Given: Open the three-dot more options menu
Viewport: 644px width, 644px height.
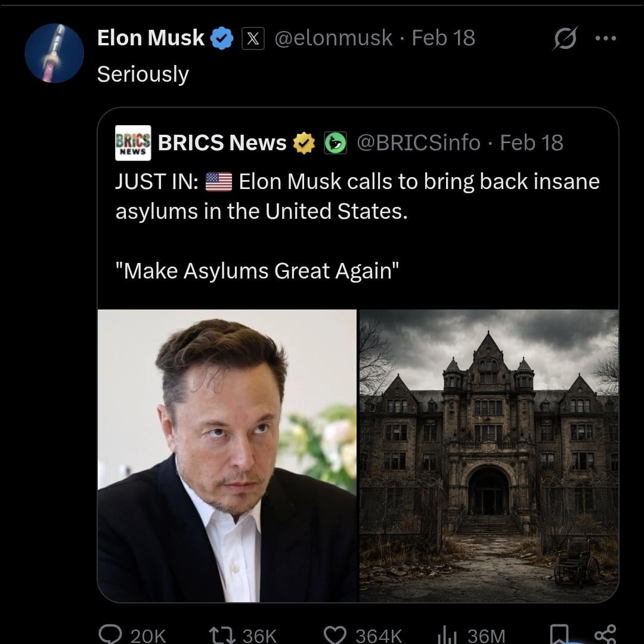Looking at the screenshot, I should (x=605, y=38).
